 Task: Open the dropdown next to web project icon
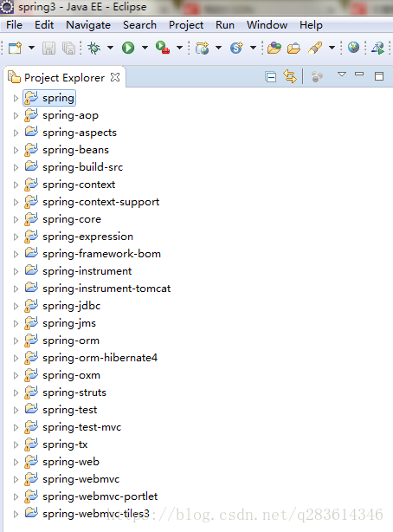219,48
